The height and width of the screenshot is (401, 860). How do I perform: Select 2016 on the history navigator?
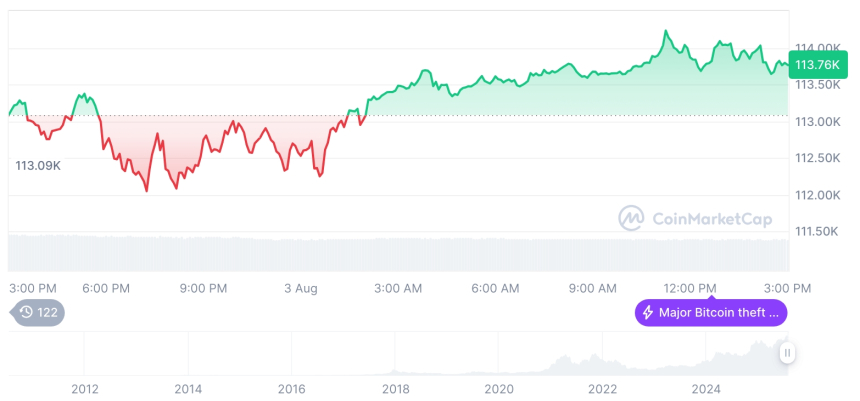click(x=291, y=388)
